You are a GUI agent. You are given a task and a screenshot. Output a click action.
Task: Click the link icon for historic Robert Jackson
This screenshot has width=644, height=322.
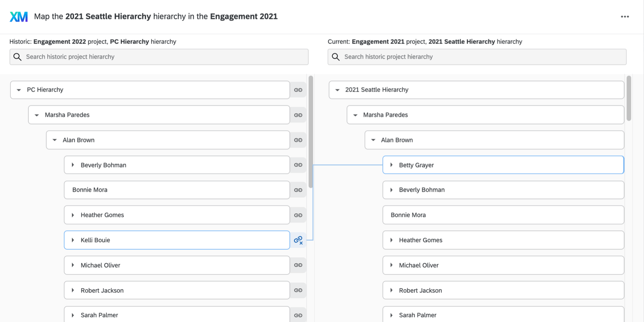click(298, 291)
